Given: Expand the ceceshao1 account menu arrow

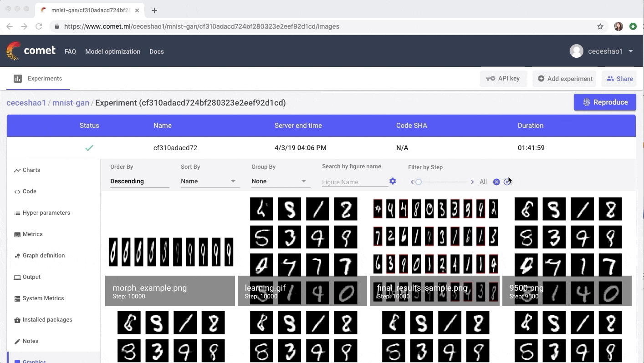Looking at the screenshot, I should click(631, 51).
